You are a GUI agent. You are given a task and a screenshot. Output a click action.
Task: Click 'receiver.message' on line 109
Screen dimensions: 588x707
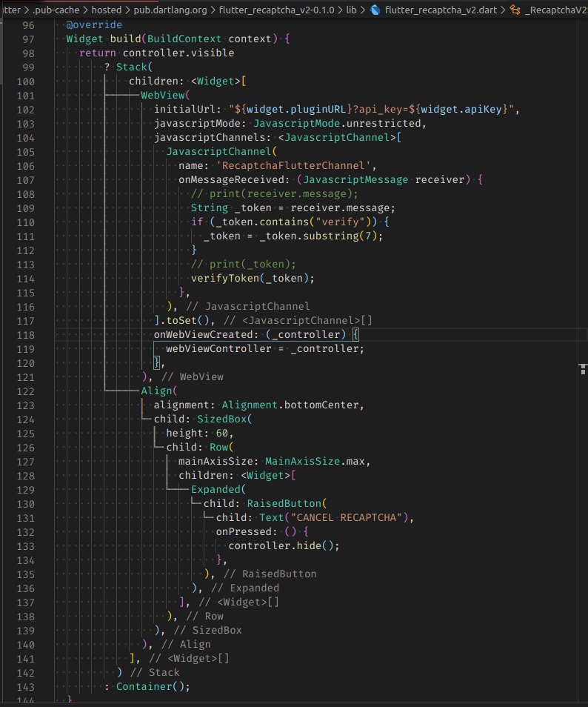point(340,208)
